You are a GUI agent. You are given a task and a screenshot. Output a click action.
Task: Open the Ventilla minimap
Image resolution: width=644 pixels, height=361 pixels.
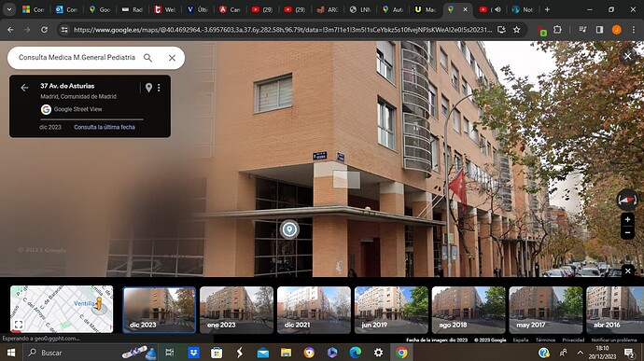[x=62, y=309]
